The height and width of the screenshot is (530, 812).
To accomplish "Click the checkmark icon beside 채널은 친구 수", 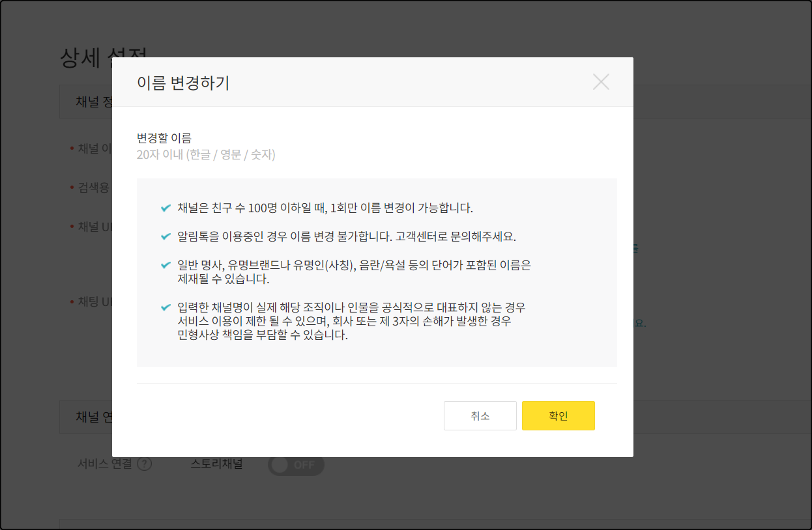I will coord(166,208).
